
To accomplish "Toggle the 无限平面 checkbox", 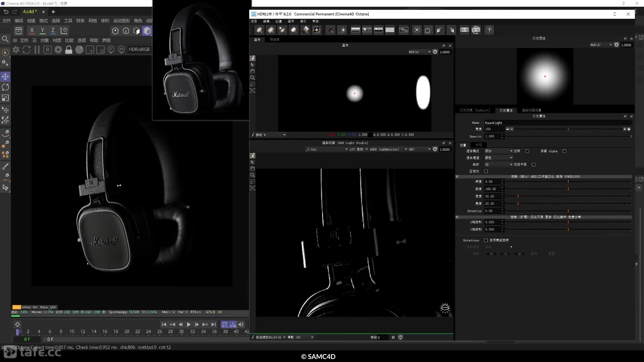I will (534, 165).
